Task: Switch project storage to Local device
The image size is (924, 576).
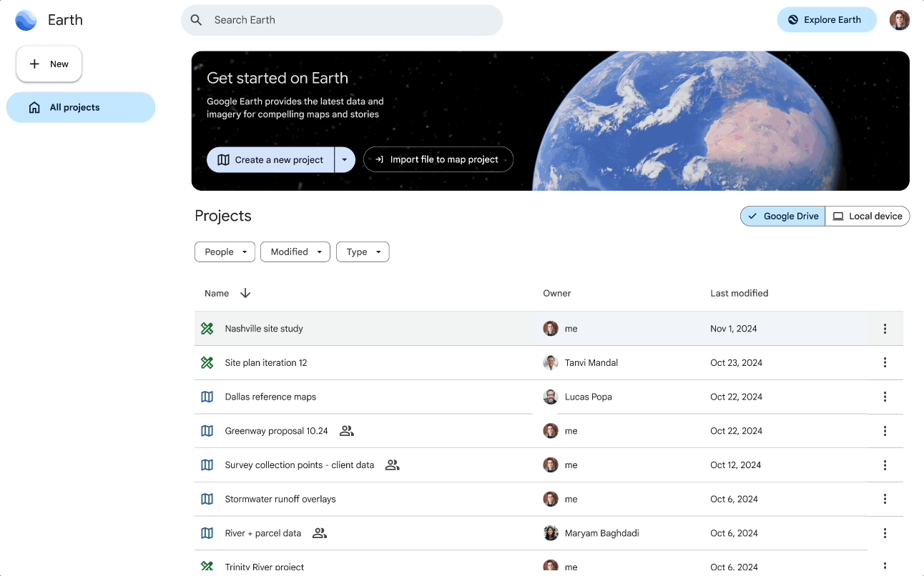Action: coord(868,216)
